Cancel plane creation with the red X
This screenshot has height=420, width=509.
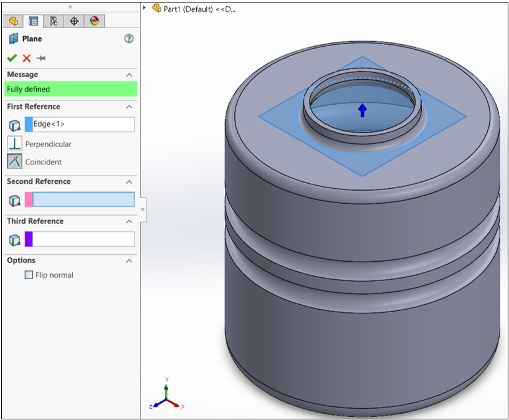[x=26, y=57]
